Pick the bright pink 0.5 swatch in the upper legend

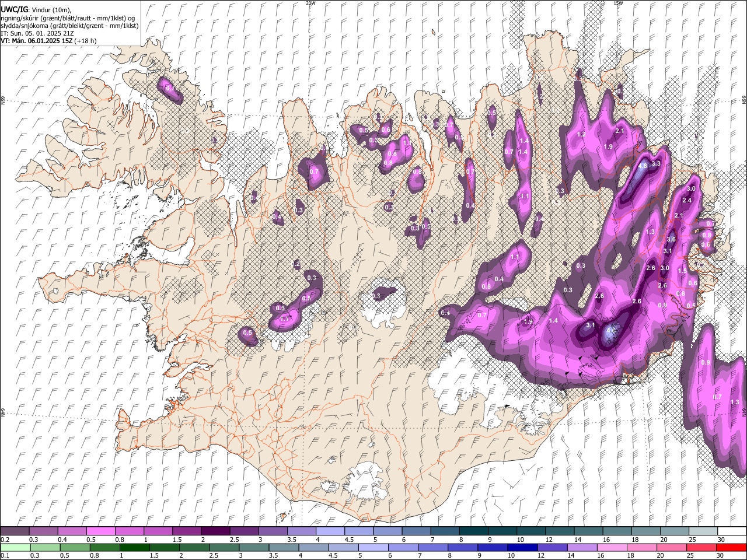coord(100,531)
